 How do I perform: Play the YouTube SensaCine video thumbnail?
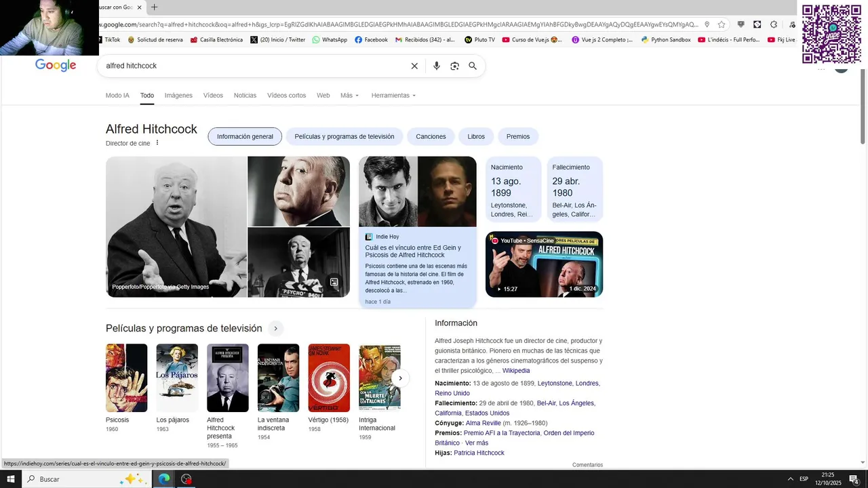544,264
